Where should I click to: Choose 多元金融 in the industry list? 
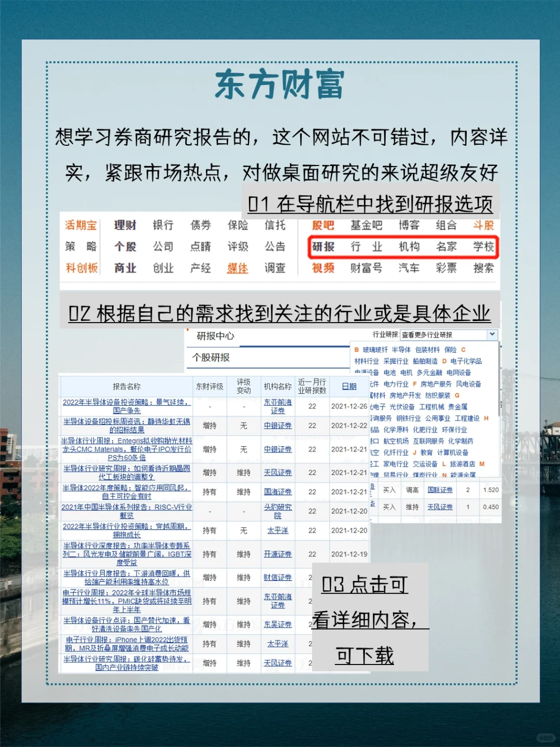[429, 372]
